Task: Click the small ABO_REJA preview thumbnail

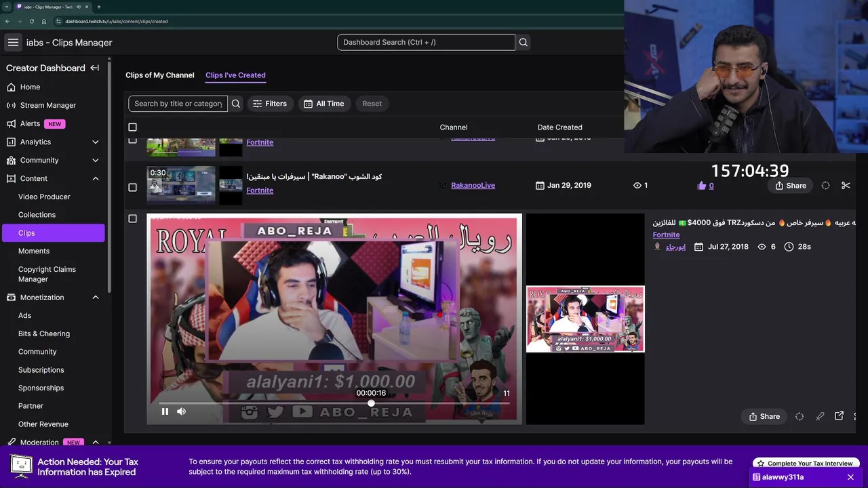Action: [585, 319]
